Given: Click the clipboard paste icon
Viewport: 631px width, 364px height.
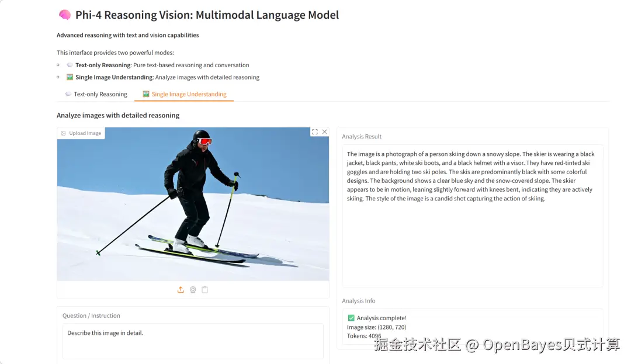Looking at the screenshot, I should (205, 290).
